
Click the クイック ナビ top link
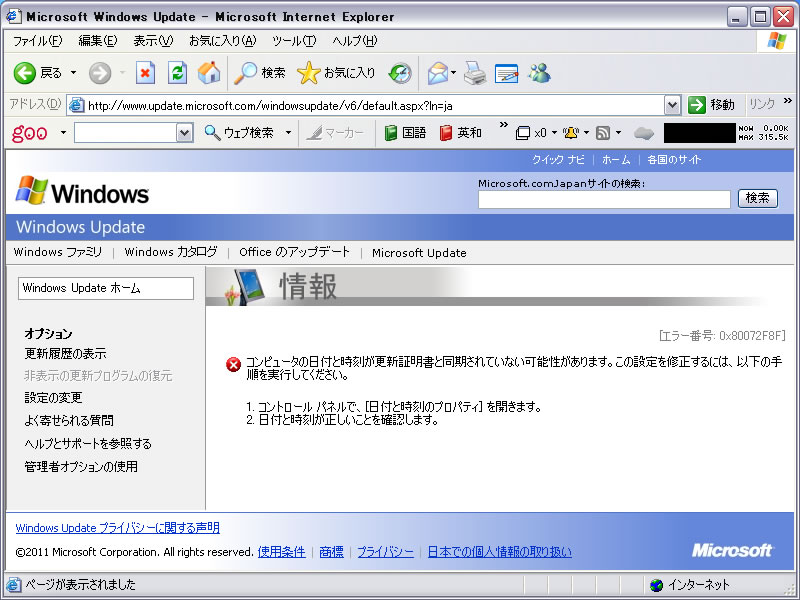click(x=558, y=160)
